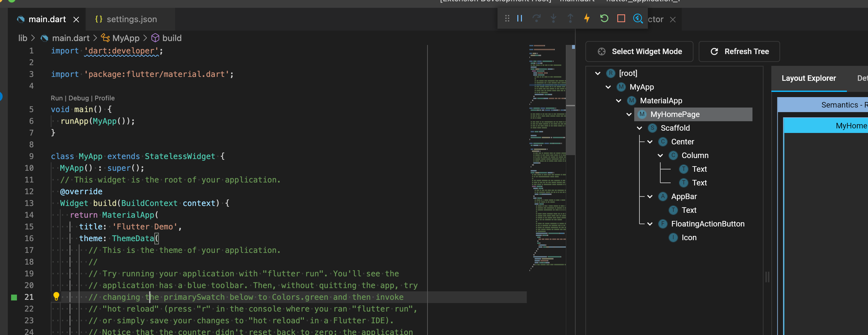Viewport: 868px width, 335px height.
Task: Pause the running debug session
Action: (519, 19)
